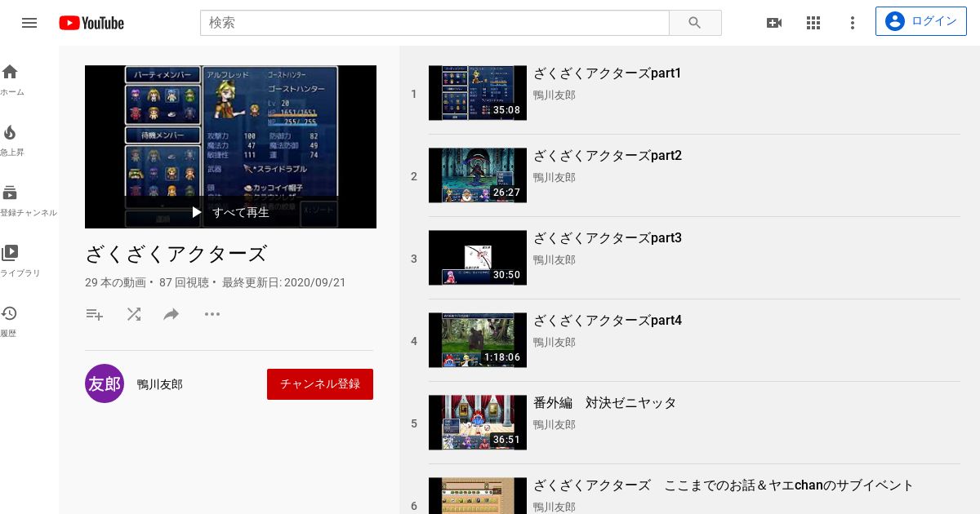This screenshot has height=514, width=980.
Task: Open 履歴 history in sidebar
Action: (10, 321)
